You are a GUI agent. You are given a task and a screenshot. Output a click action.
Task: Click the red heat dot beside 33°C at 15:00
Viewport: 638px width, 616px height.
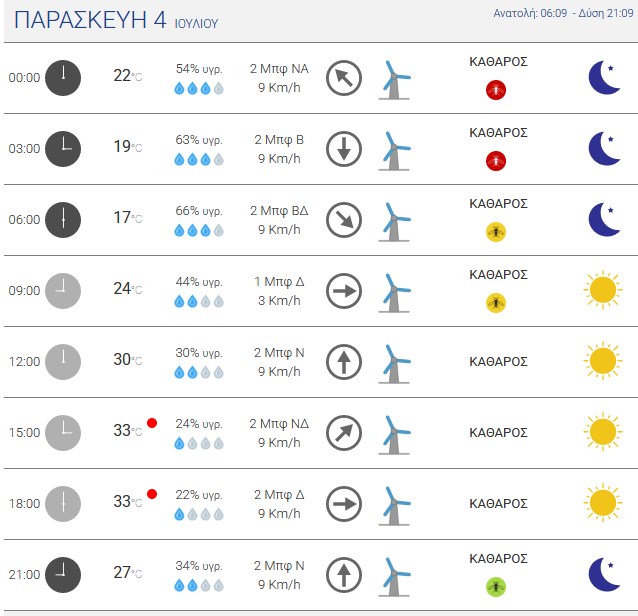click(x=152, y=423)
